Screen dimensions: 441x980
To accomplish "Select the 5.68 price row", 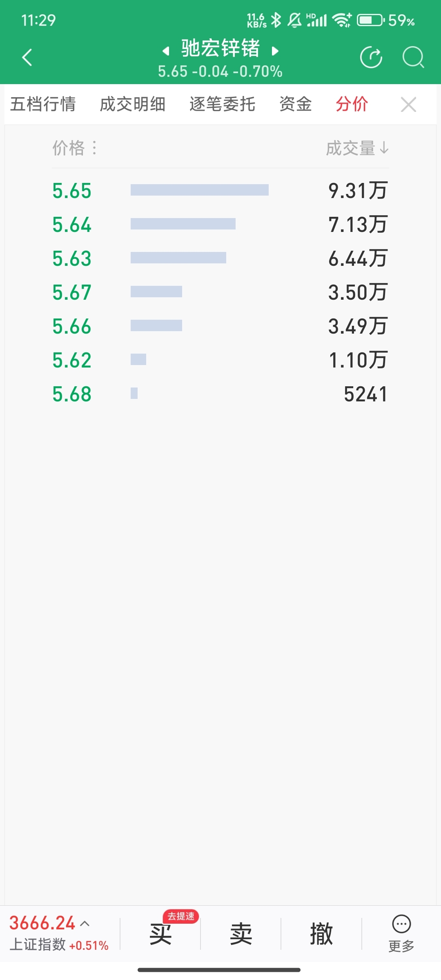I will tap(220, 394).
